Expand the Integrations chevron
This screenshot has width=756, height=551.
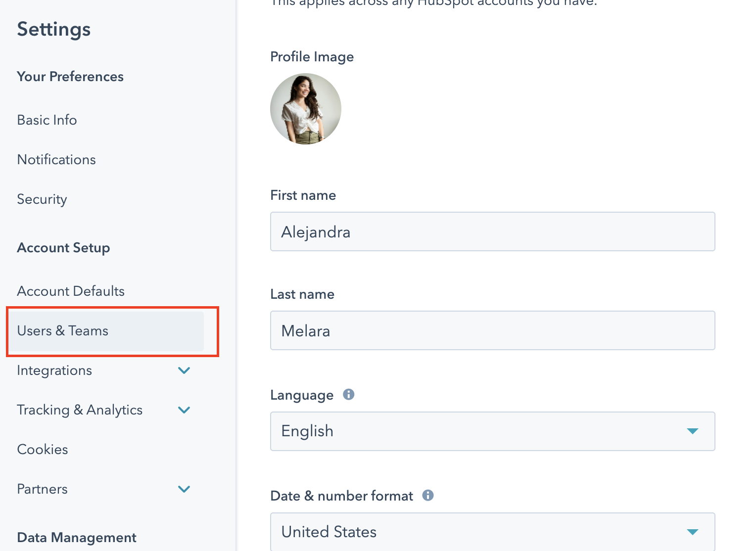pyautogui.click(x=184, y=370)
